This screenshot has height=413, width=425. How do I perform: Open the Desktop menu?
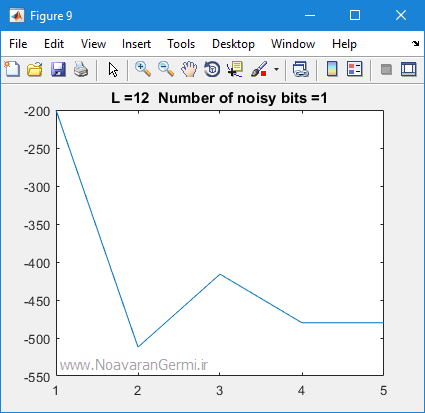pyautogui.click(x=233, y=44)
